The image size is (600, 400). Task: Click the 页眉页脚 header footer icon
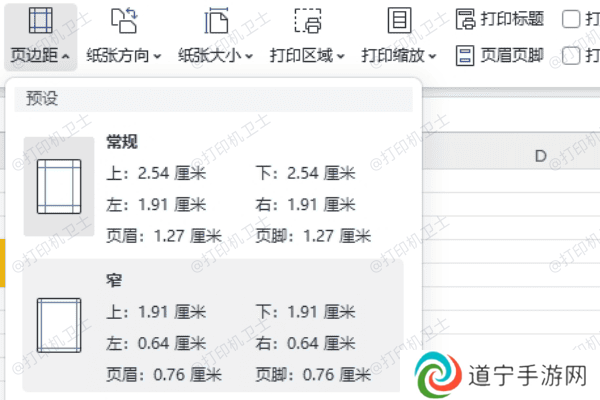point(465,56)
